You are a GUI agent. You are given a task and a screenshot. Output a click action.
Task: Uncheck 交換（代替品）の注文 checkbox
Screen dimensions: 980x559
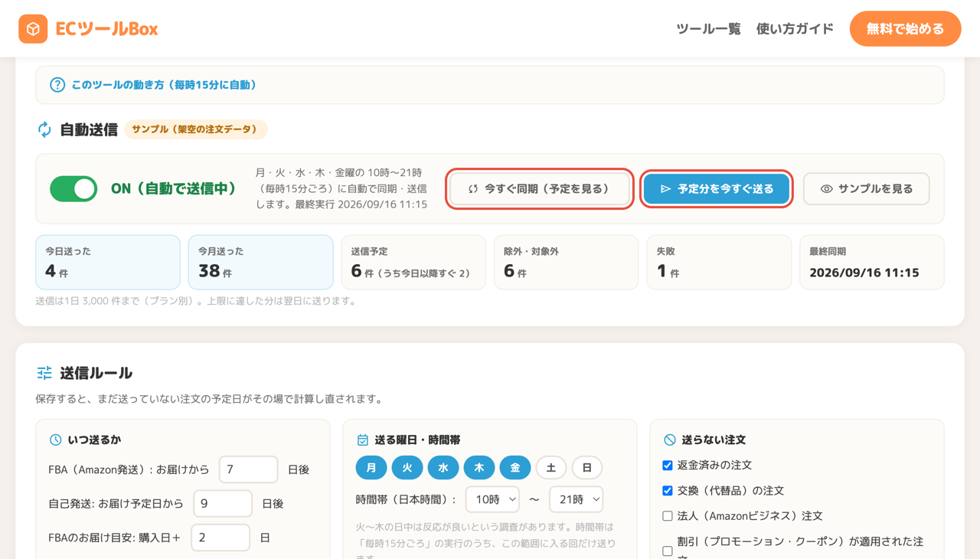(668, 490)
